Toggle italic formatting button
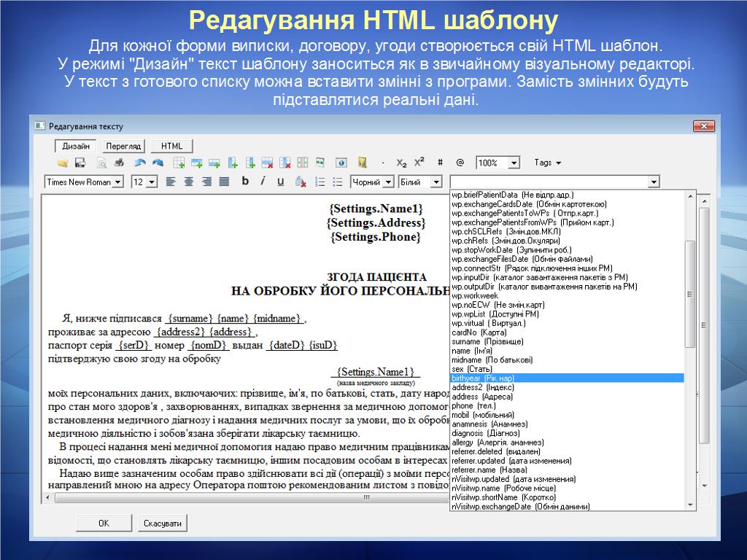This screenshot has height=560, width=747. coord(263,181)
